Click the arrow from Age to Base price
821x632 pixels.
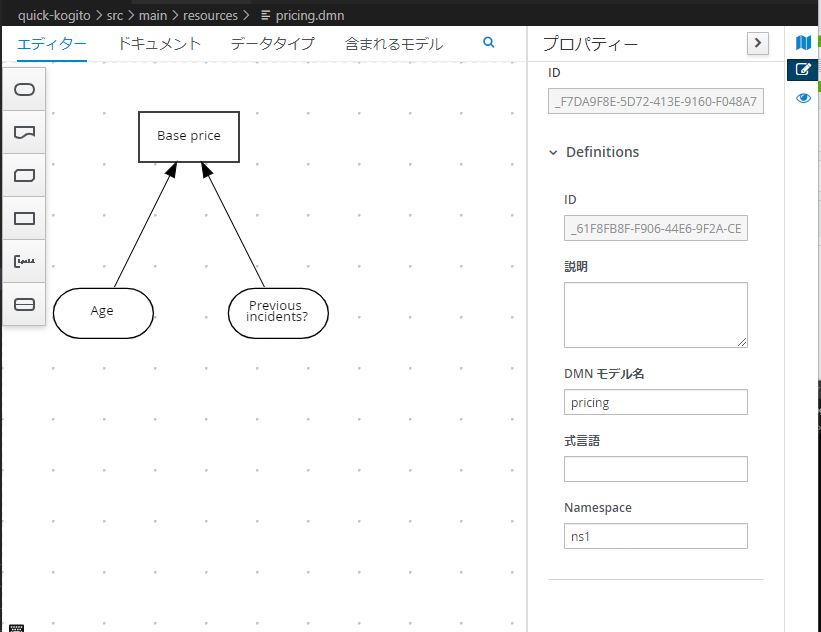[145, 225]
